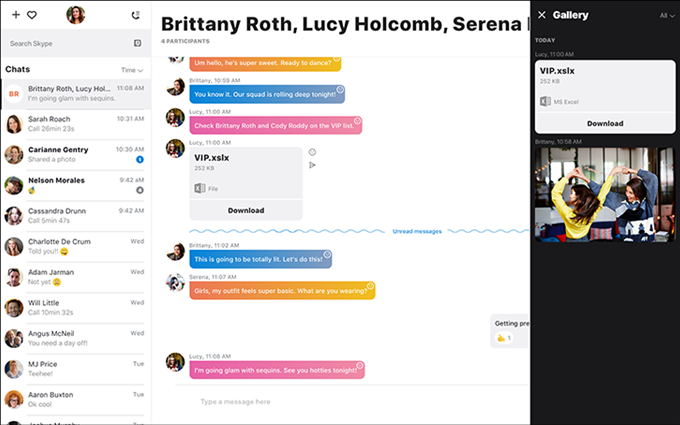Click the MS Excel icon in Gallery card

[x=545, y=101]
